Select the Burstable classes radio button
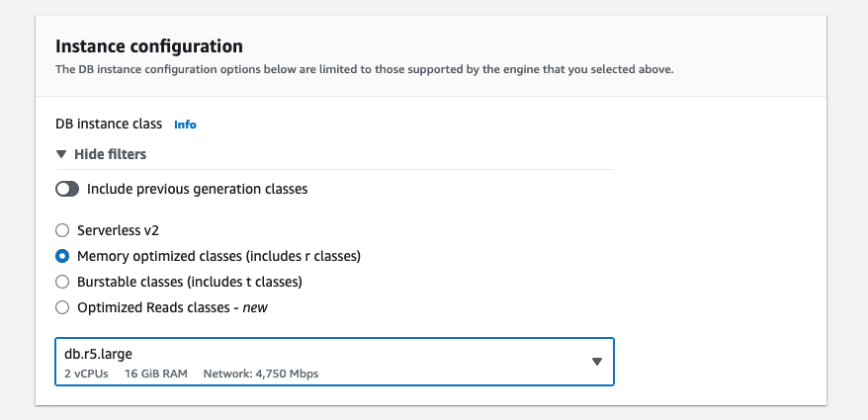The width and height of the screenshot is (868, 420). coord(62,282)
